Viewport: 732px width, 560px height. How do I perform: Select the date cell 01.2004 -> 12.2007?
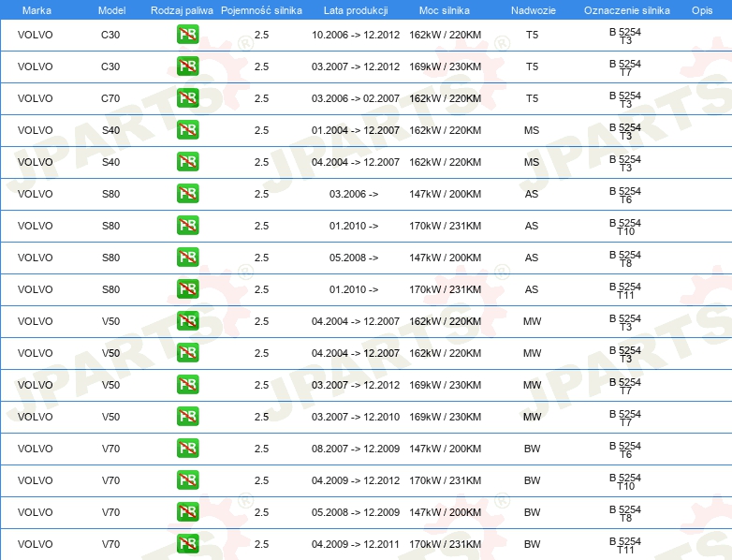pyautogui.click(x=356, y=130)
